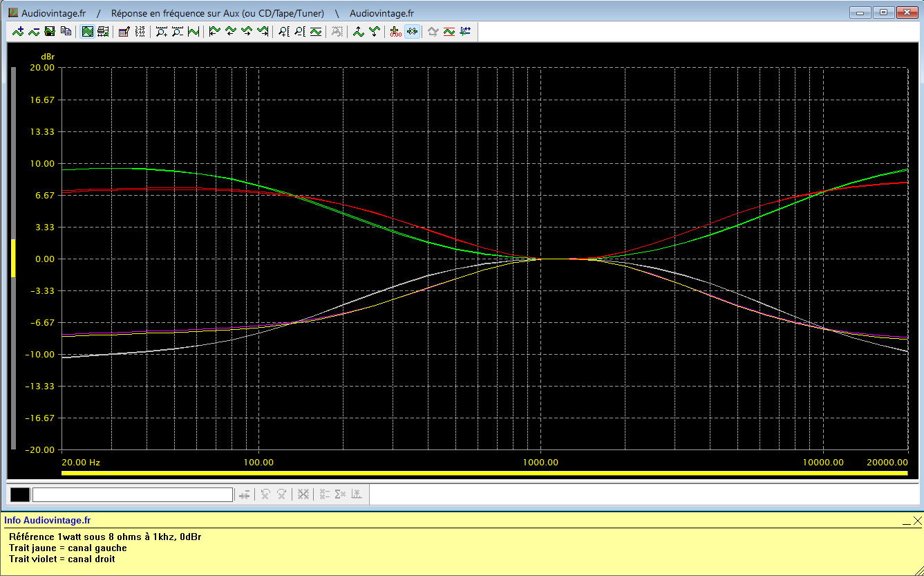Click the '-13.33' value on vertical axis
This screenshot has width=924, height=576.
39,386
